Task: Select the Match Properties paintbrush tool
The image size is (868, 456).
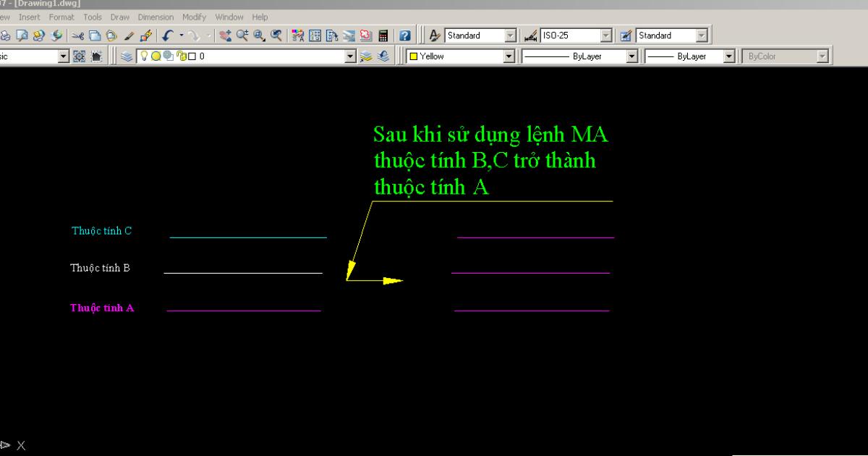Action: 129,35
